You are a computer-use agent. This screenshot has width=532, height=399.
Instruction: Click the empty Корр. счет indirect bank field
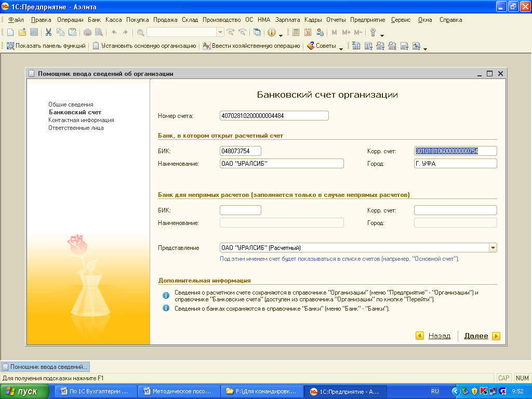click(455, 210)
